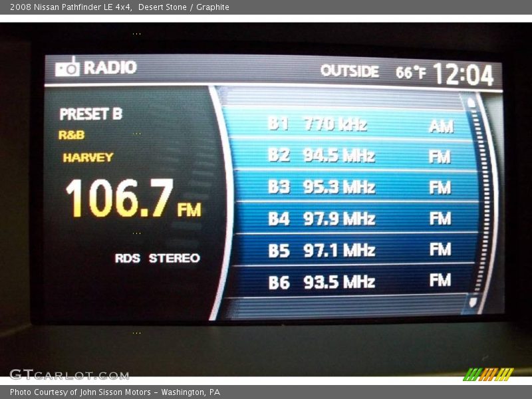Click the HARVEY station name

click(88, 158)
